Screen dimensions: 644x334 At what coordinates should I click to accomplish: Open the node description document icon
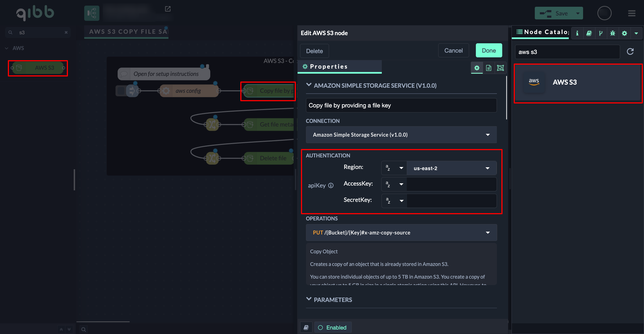click(x=488, y=68)
